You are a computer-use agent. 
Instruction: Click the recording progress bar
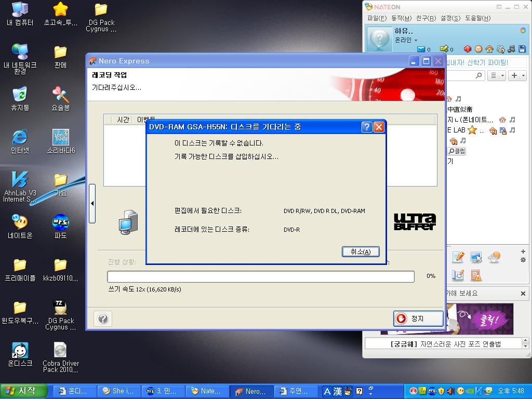tap(261, 276)
